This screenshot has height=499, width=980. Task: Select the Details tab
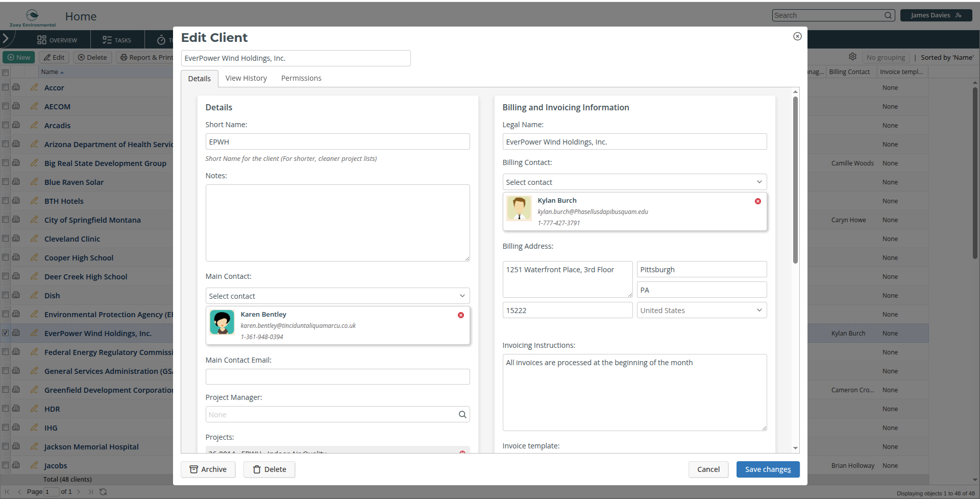coord(200,79)
